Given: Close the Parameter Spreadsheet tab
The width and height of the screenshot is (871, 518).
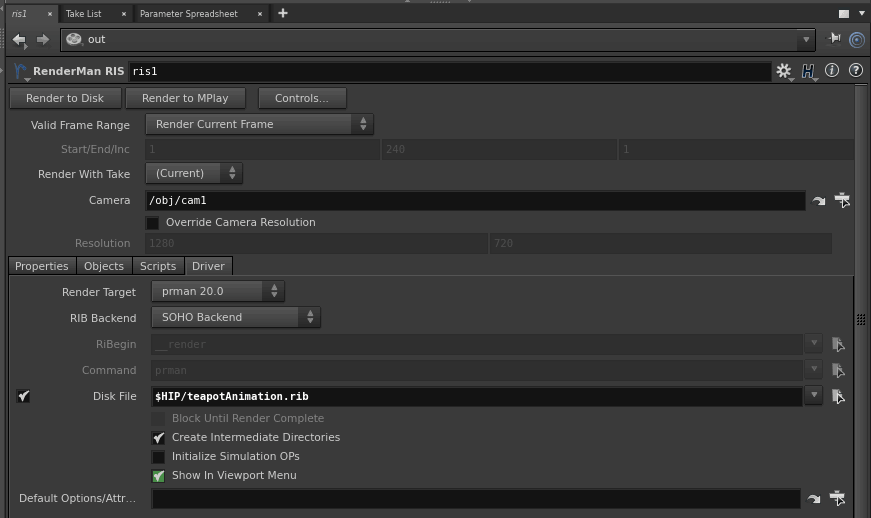Looking at the screenshot, I should click(259, 14).
